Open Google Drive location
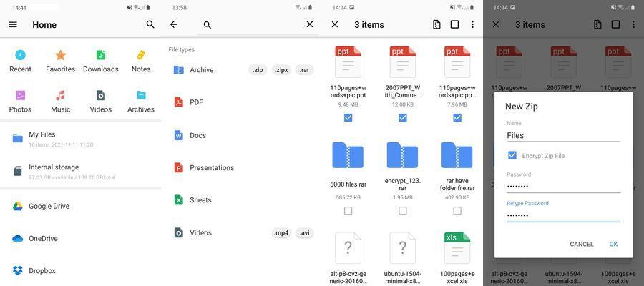The height and width of the screenshot is (286, 644). [x=80, y=206]
